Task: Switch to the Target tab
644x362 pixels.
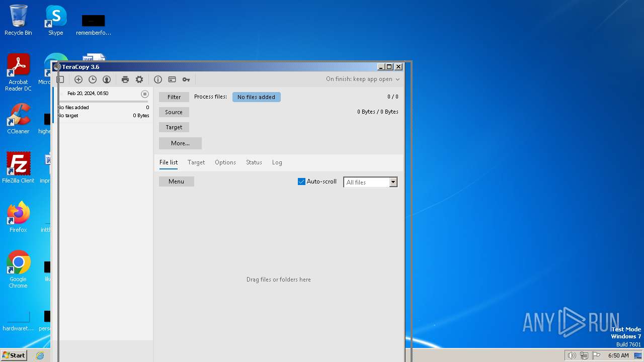Action: (196, 162)
